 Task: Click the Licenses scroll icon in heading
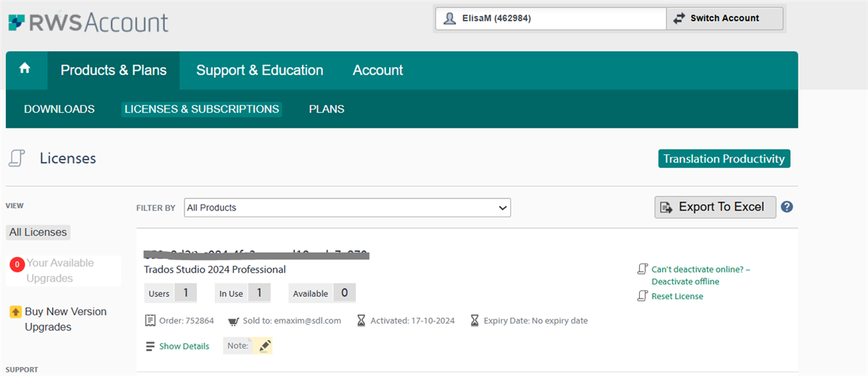(x=16, y=158)
